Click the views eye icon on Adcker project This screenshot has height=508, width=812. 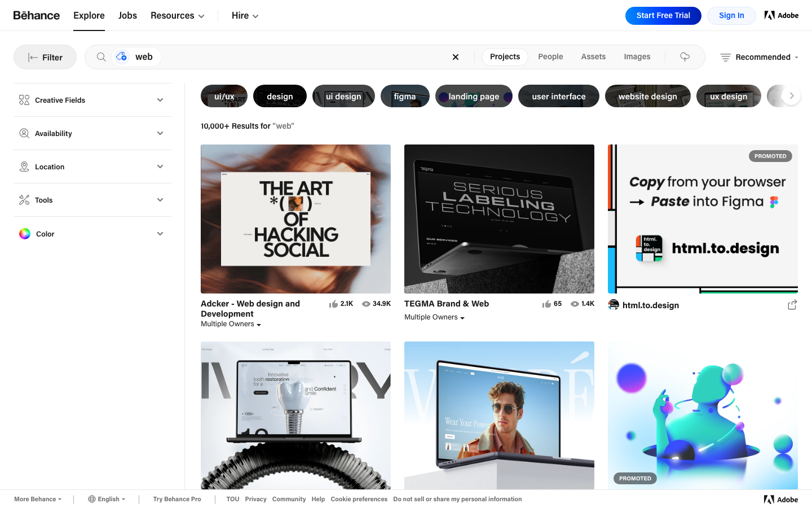pyautogui.click(x=366, y=304)
